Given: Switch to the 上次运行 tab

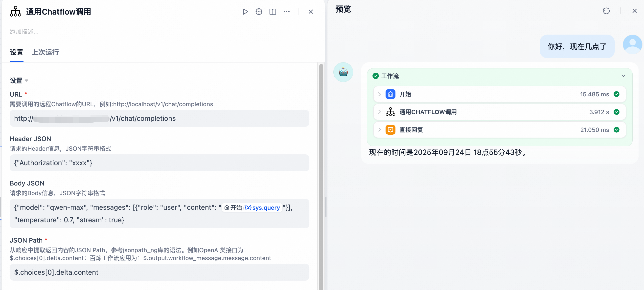Looking at the screenshot, I should 45,52.
